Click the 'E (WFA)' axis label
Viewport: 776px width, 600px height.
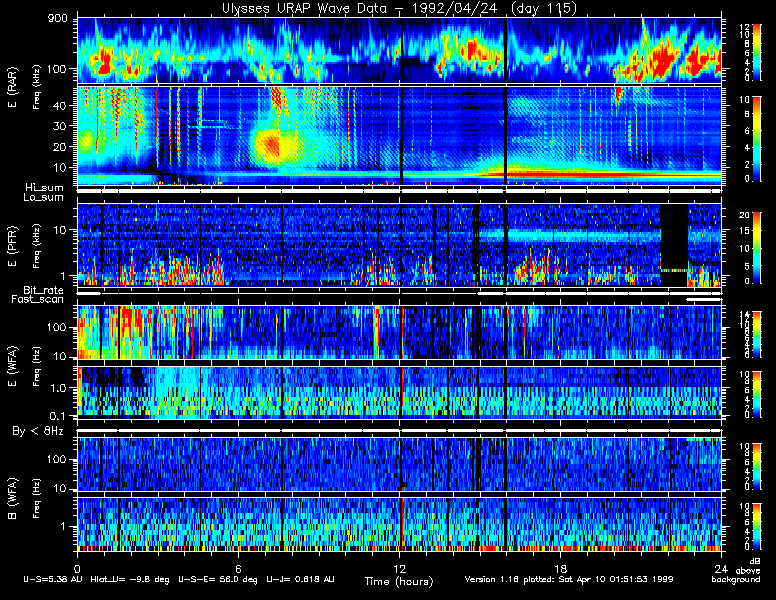click(12, 366)
